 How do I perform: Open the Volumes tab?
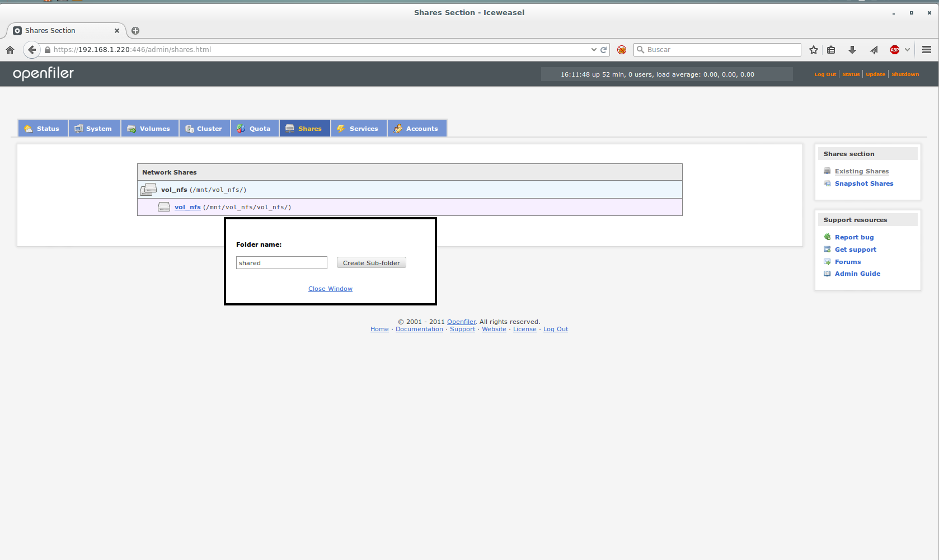point(149,129)
